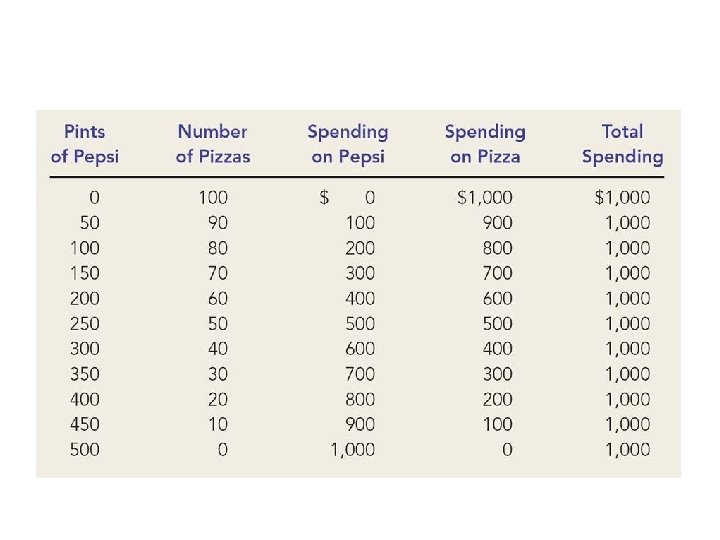This screenshot has width=720, height=540.
Task: Click the 'Pints of Pepsi' column header
Action: (x=84, y=143)
